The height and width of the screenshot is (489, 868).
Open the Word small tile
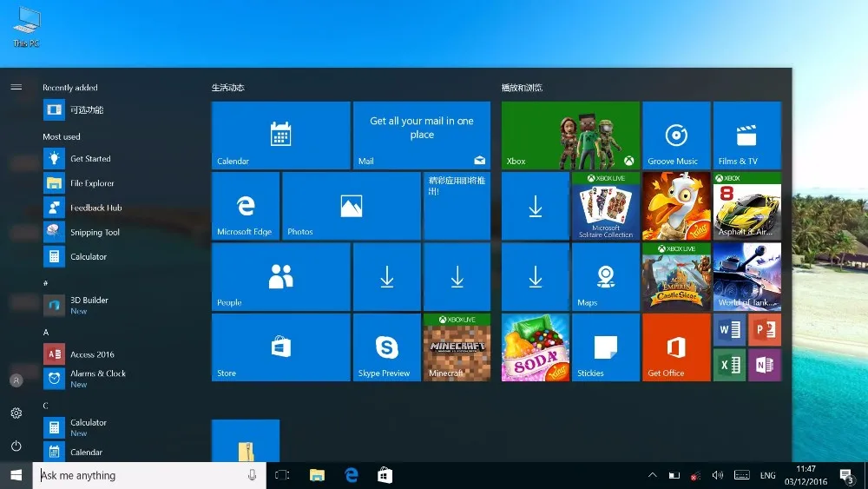(730, 330)
